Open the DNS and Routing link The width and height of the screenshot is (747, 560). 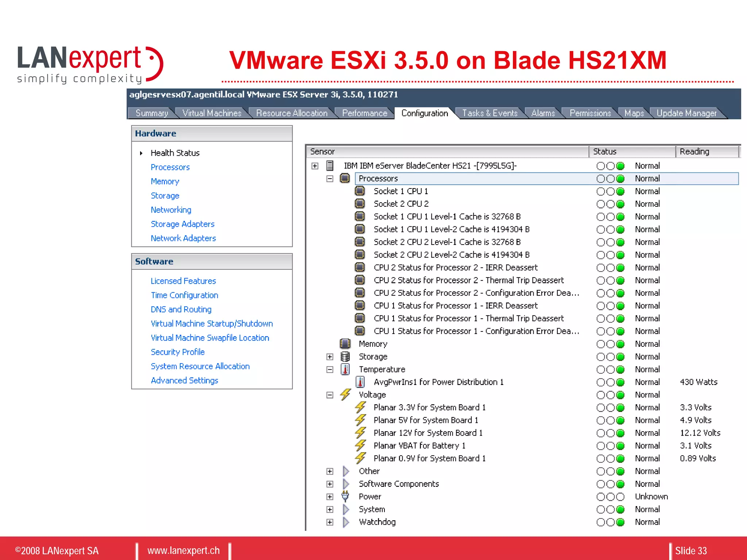tap(181, 310)
